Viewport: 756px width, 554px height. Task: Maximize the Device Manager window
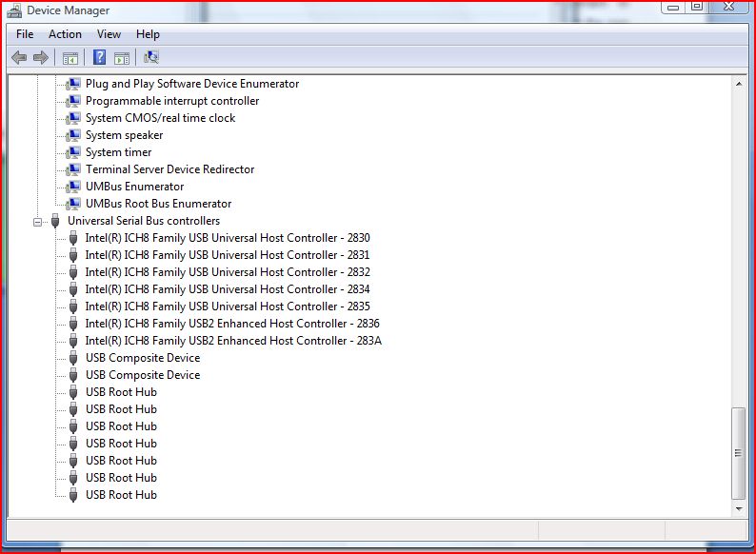tap(697, 7)
